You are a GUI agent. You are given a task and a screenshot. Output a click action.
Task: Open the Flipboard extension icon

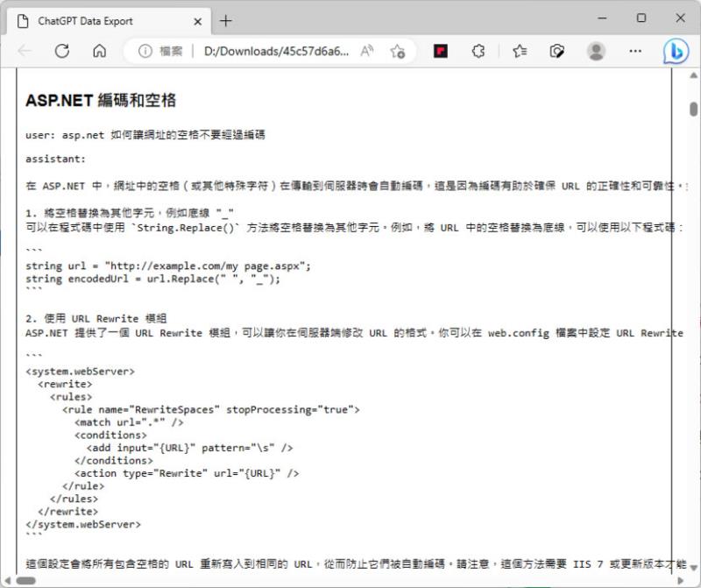tap(441, 52)
